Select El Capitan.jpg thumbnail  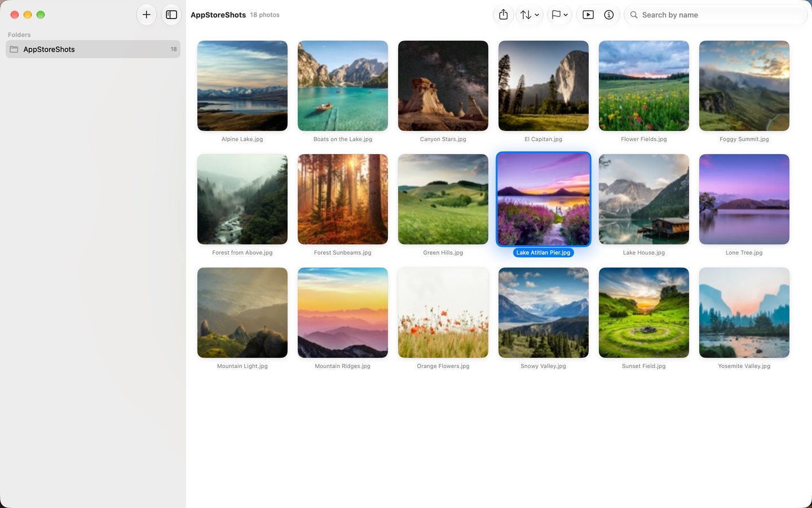pos(544,86)
